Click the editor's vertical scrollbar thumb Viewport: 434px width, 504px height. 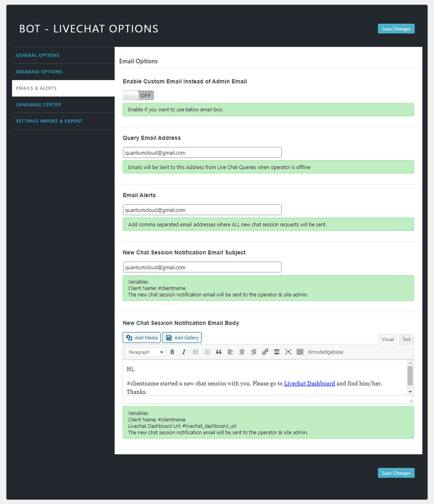tap(410, 376)
